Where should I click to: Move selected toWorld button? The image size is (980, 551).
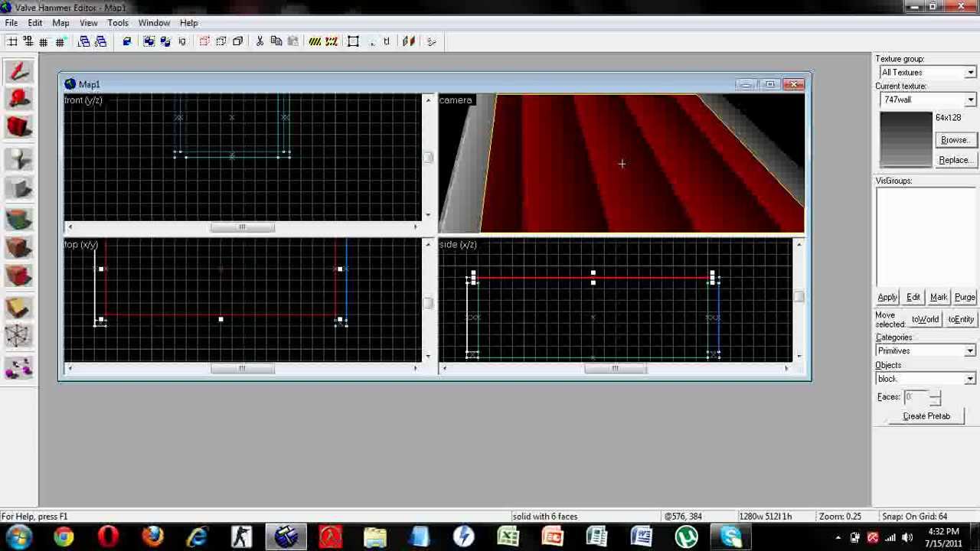point(925,319)
